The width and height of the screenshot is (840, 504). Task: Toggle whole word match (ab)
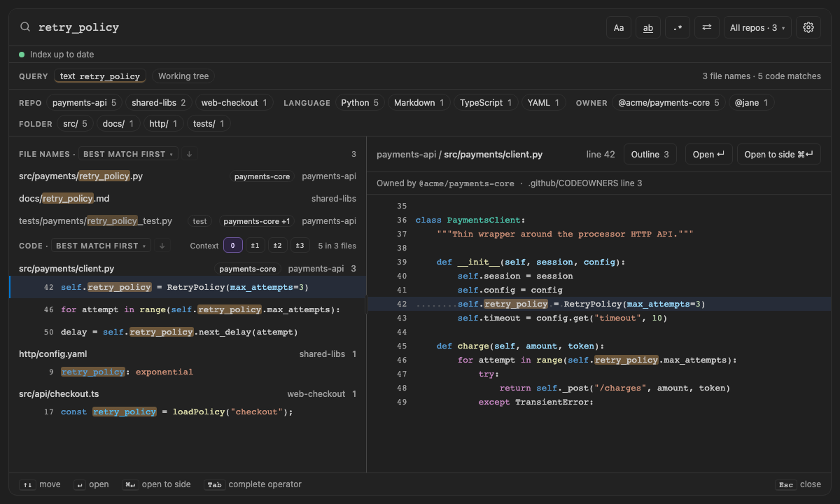click(x=648, y=27)
